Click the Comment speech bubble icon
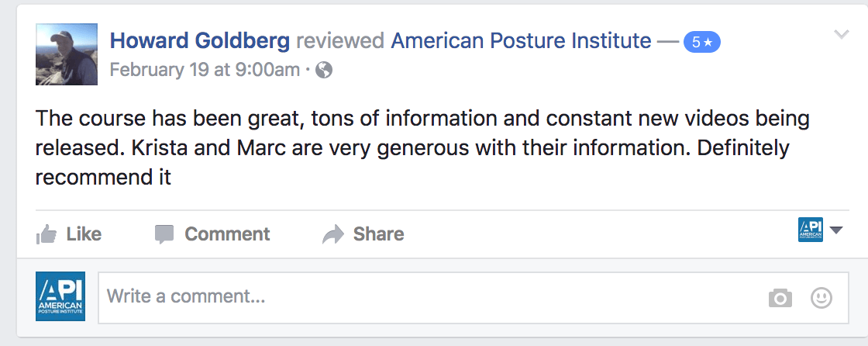 point(164,234)
